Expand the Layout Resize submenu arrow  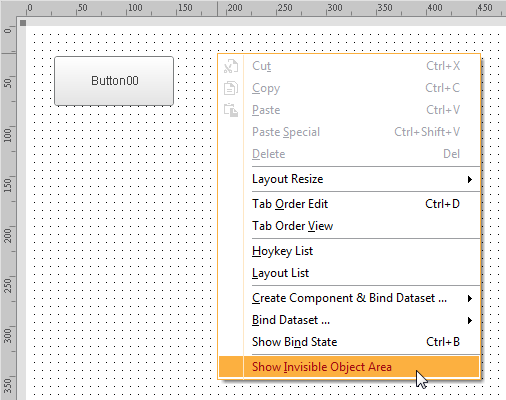[x=470, y=179]
